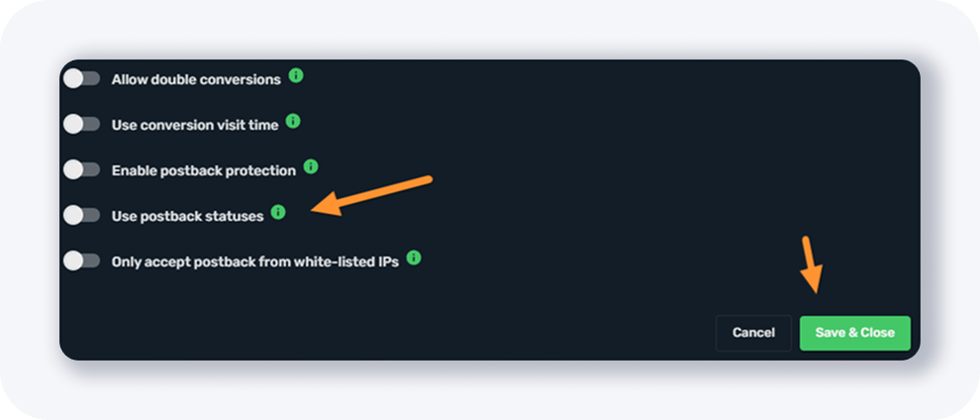Open info tooltip for Enable postback protection

311,166
